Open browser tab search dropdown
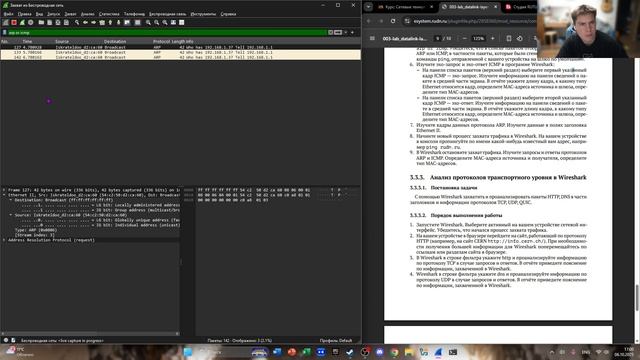This screenshot has width=640, height=360. pyautogui.click(x=369, y=7)
